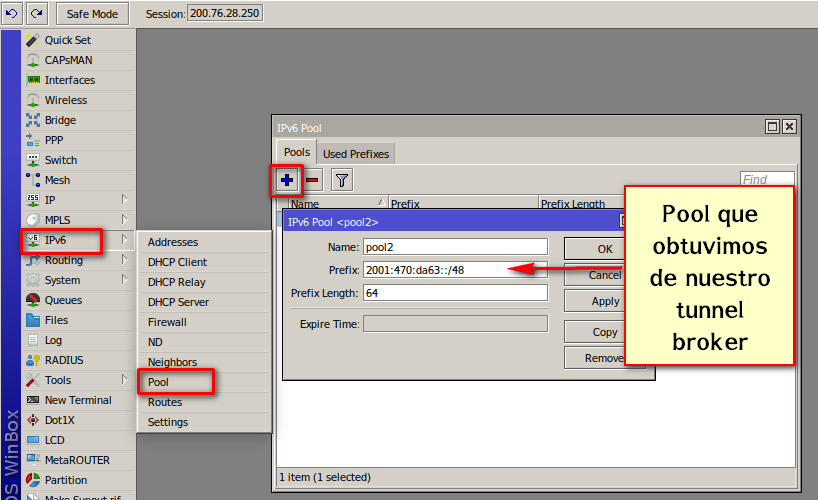Screen dimensions: 818x500
Task: Click the blue plus add pool icon
Action: 287,180
